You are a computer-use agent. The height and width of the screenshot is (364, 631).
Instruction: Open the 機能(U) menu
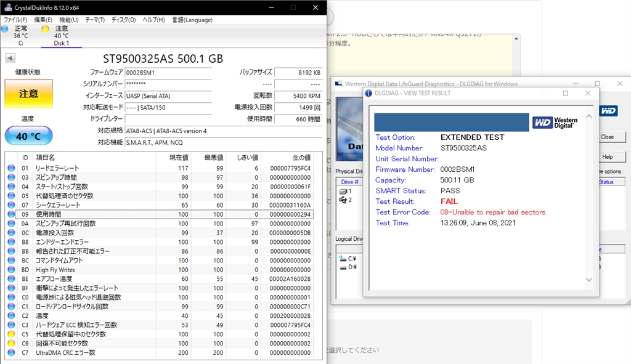pyautogui.click(x=69, y=20)
